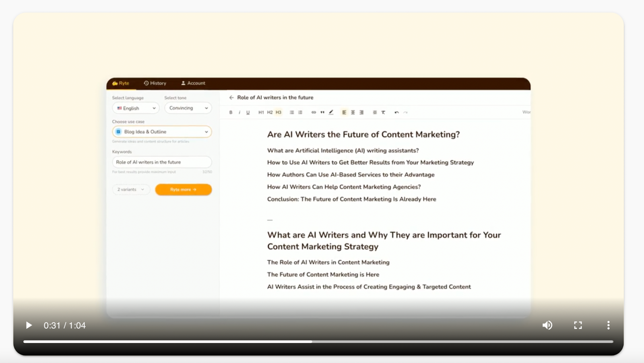This screenshot has width=644, height=363.
Task: Insert a link
Action: point(314,113)
